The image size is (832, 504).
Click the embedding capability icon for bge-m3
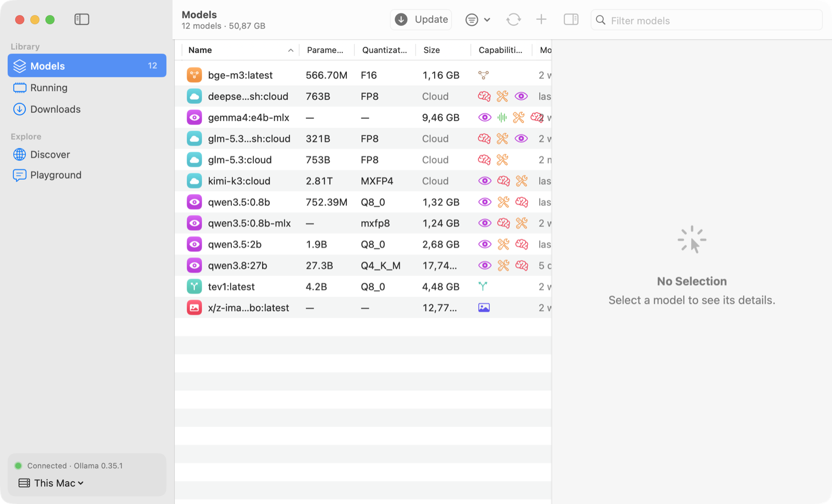pyautogui.click(x=484, y=75)
